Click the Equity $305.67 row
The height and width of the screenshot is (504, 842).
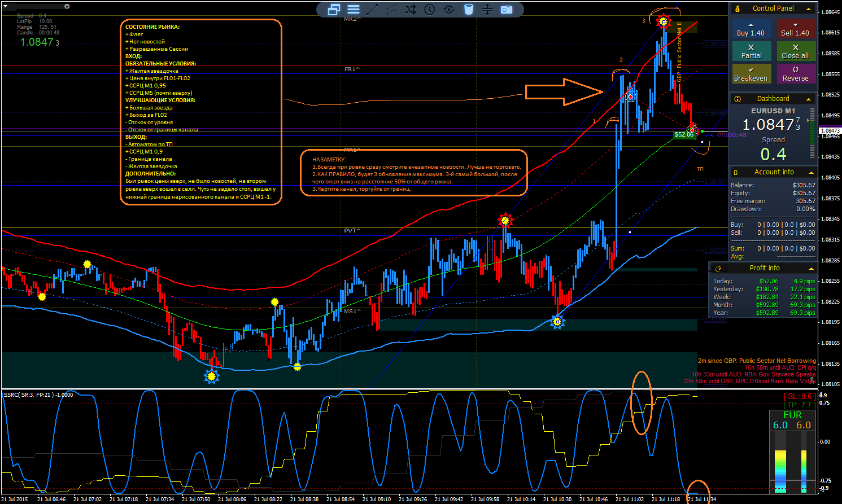click(773, 193)
